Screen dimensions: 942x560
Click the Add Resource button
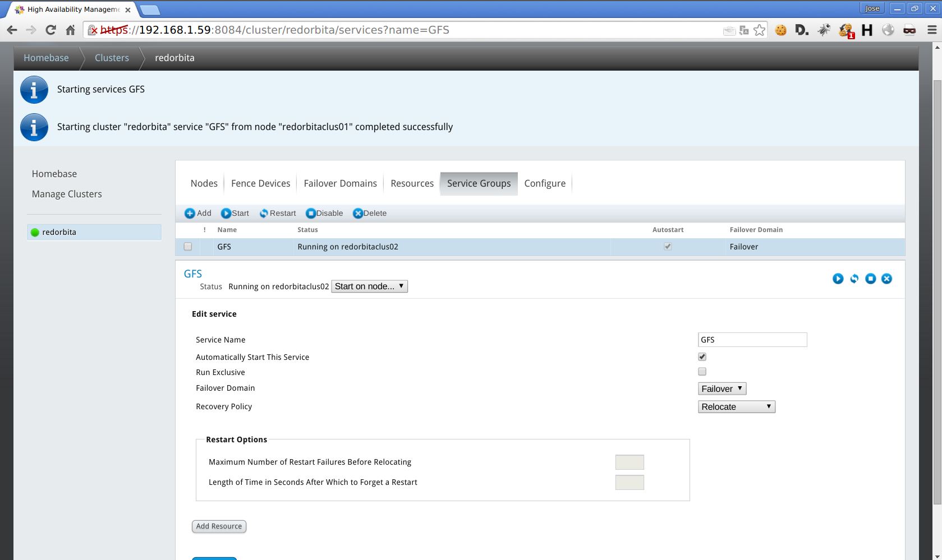pyautogui.click(x=219, y=526)
